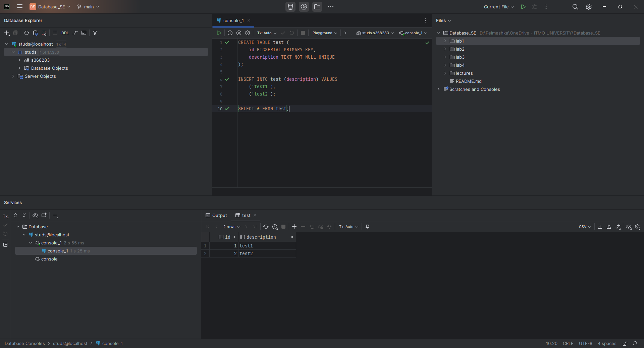Reload the test result page
This screenshot has height=348, width=644.
pyautogui.click(x=266, y=227)
